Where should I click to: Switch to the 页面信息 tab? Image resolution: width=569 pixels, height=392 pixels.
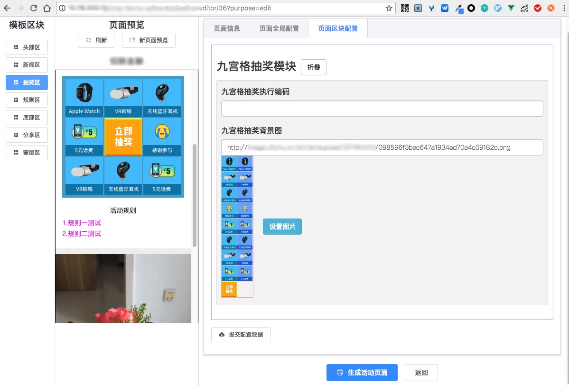point(227,28)
